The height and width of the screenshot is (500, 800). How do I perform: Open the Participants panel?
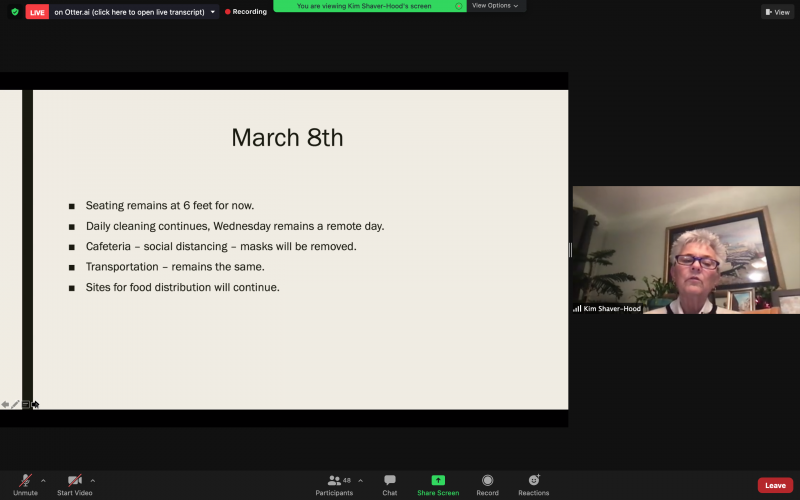pyautogui.click(x=334, y=485)
